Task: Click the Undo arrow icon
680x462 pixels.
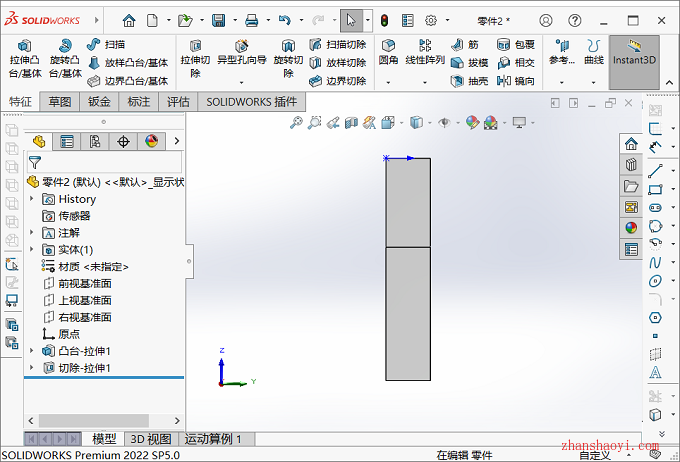Action: point(284,20)
